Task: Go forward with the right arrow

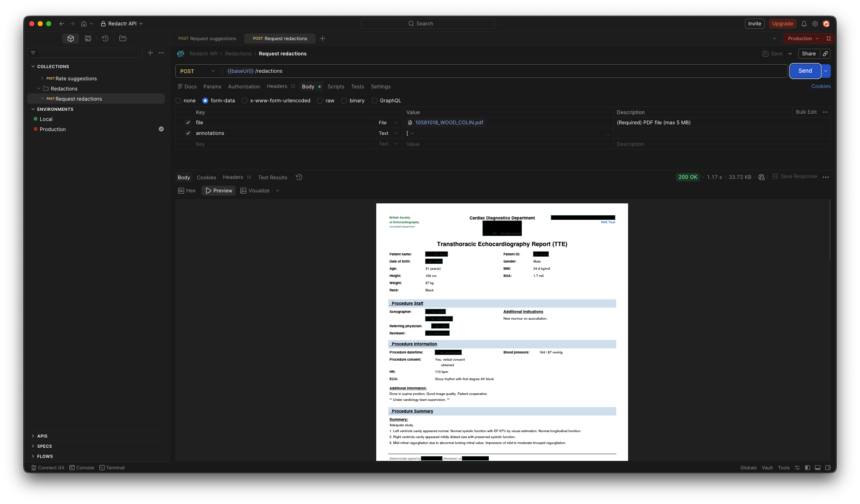Action: [x=72, y=24]
